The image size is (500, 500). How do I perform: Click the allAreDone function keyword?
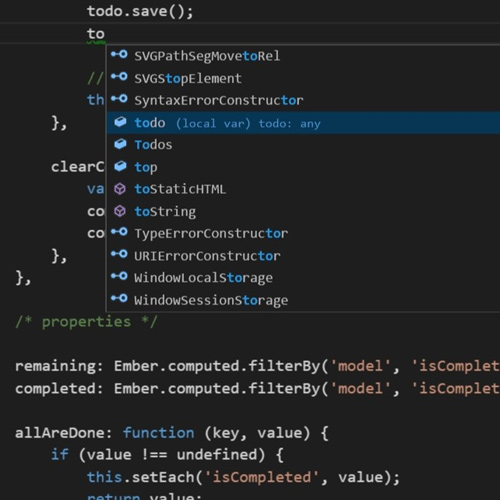(159, 433)
